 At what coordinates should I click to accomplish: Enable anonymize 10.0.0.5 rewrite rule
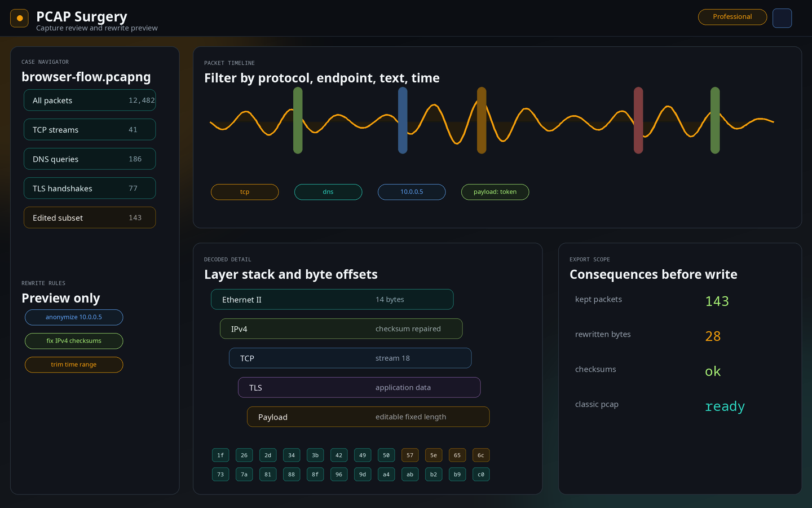(x=74, y=317)
